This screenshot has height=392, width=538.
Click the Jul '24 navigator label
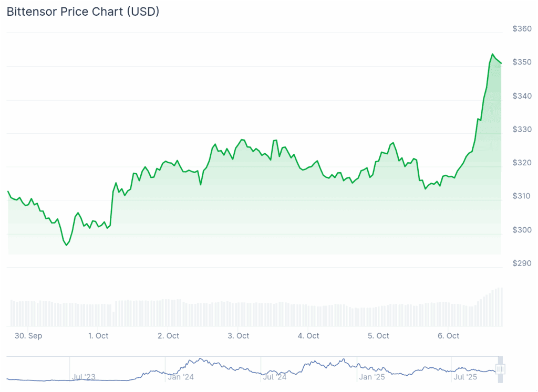click(x=274, y=377)
